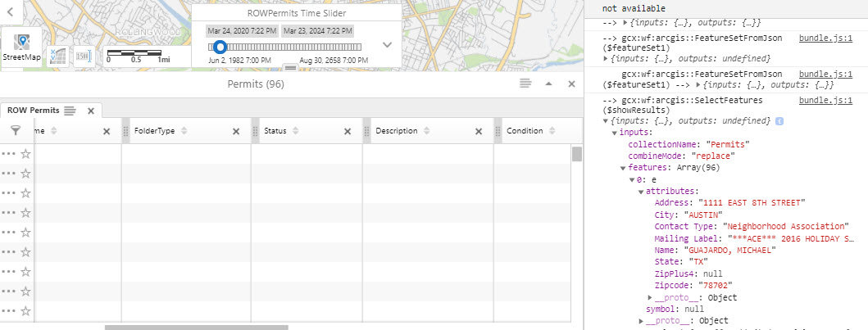Viewport: 868px width, 330px height.
Task: Collapse the inputs node in console
Action: pyautogui.click(x=615, y=133)
